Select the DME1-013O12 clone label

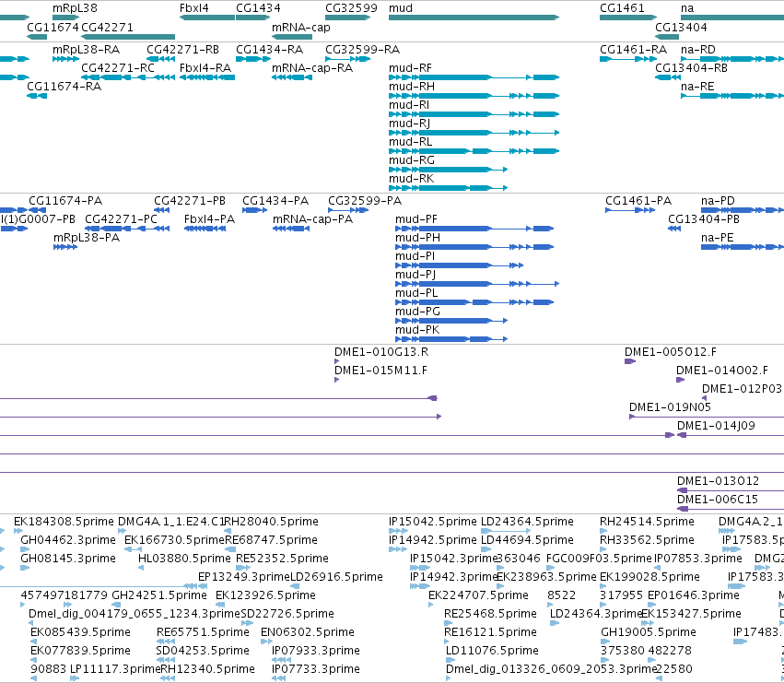click(718, 481)
